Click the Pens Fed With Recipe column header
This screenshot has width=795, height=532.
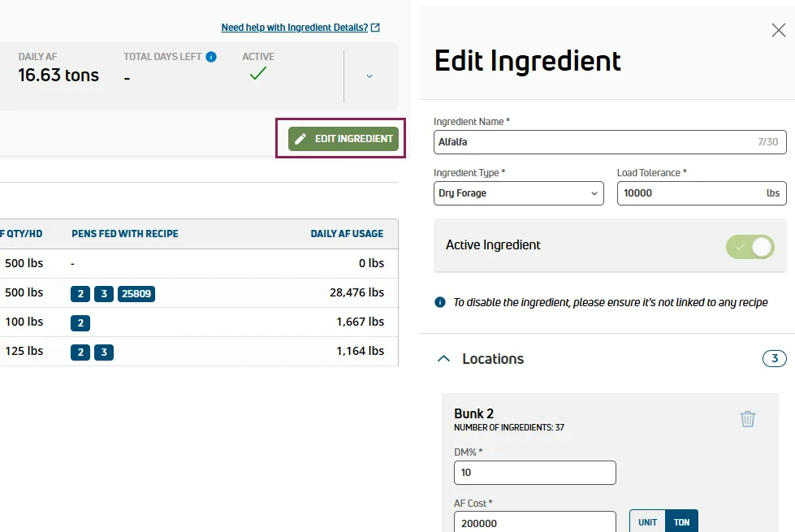pyautogui.click(x=125, y=234)
